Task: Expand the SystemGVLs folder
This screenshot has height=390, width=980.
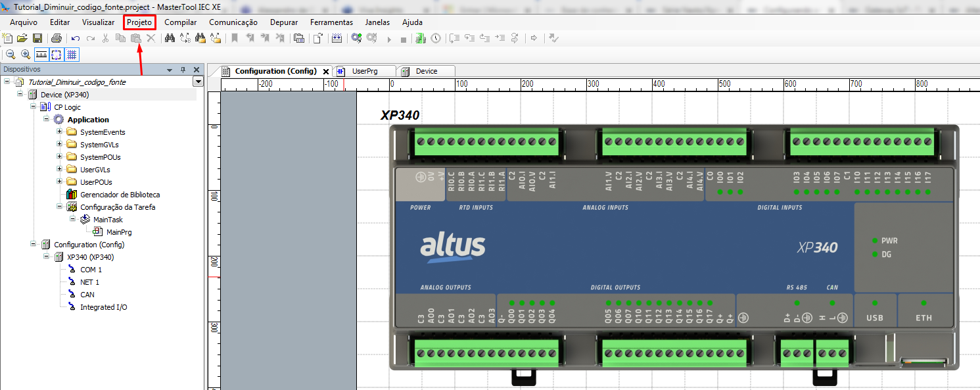Action: (60, 145)
